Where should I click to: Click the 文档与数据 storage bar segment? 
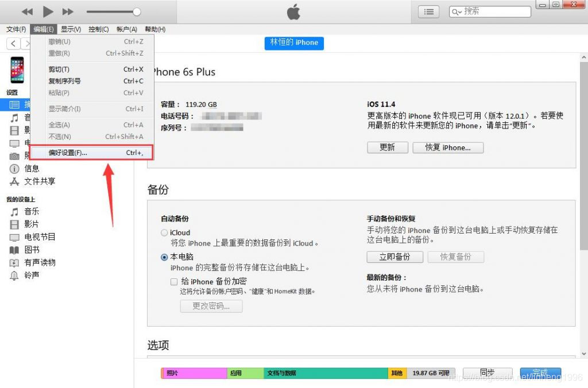pos(326,373)
